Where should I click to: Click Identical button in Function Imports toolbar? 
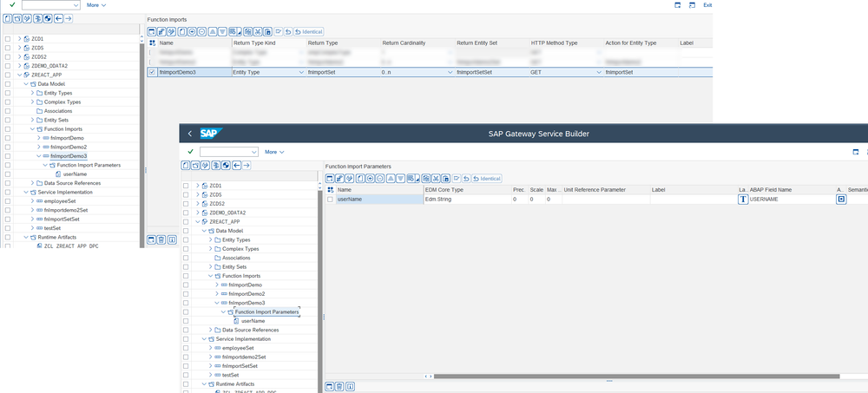[308, 31]
